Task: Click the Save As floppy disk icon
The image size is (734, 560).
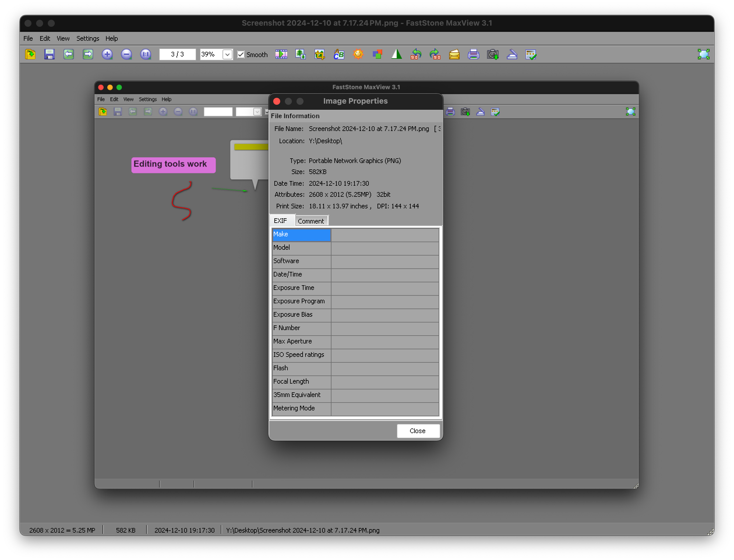Action: point(49,54)
